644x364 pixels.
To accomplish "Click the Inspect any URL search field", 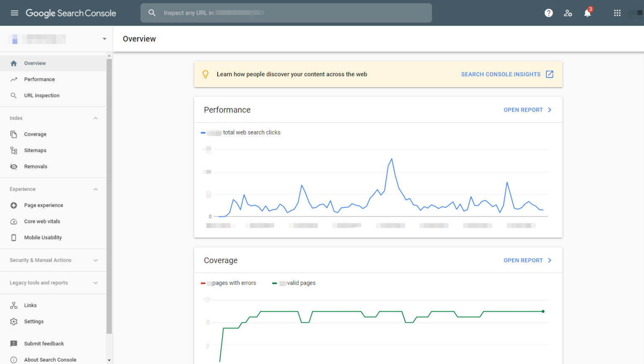I will pyautogui.click(x=286, y=13).
